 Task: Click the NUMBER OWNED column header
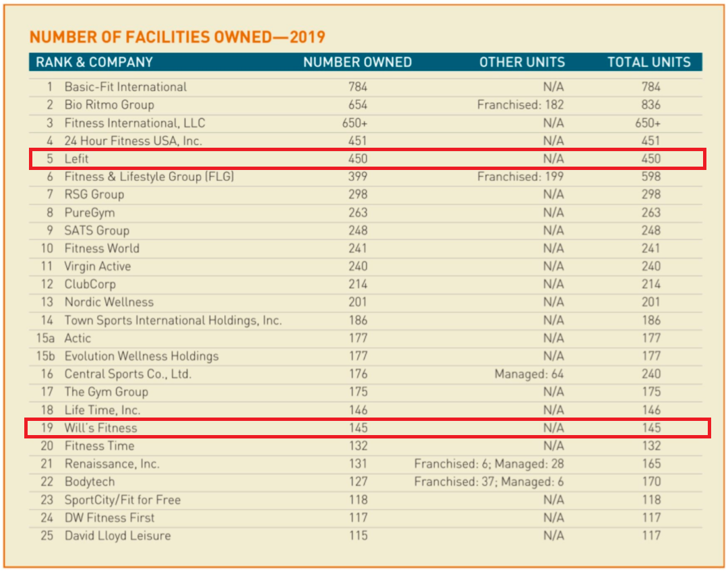(357, 62)
